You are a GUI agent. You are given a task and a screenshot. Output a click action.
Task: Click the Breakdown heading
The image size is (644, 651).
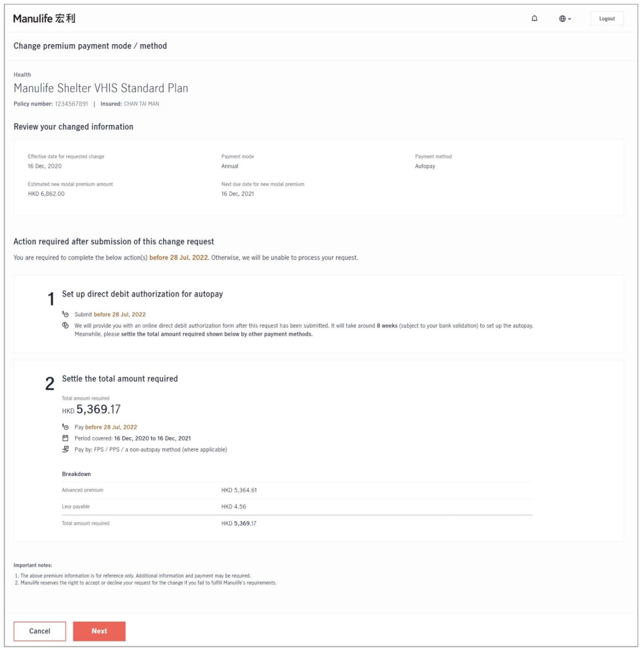[76, 474]
